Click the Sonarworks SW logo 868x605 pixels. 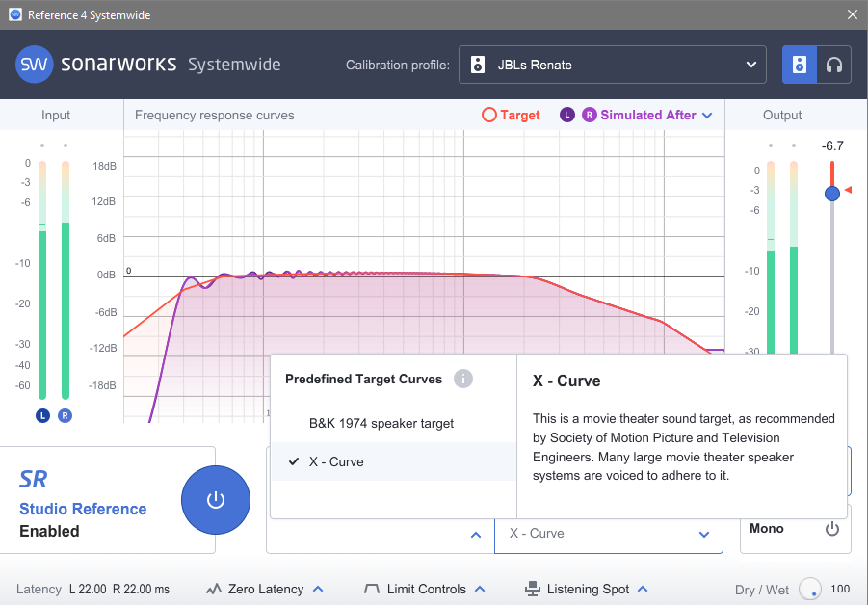point(35,65)
